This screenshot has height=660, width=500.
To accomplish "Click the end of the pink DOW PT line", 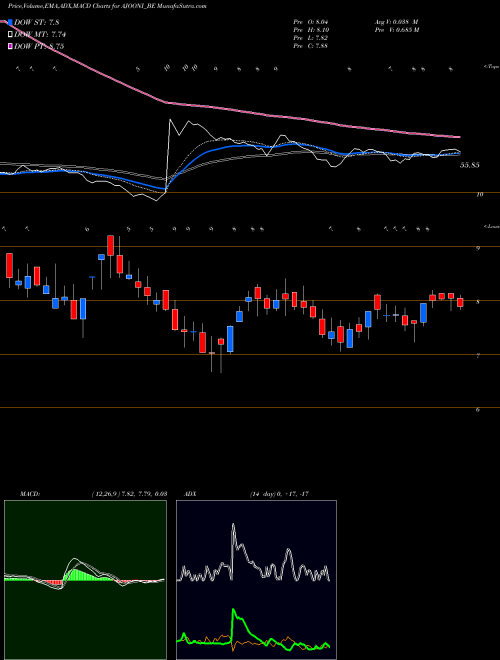I will pyautogui.click(x=459, y=137).
